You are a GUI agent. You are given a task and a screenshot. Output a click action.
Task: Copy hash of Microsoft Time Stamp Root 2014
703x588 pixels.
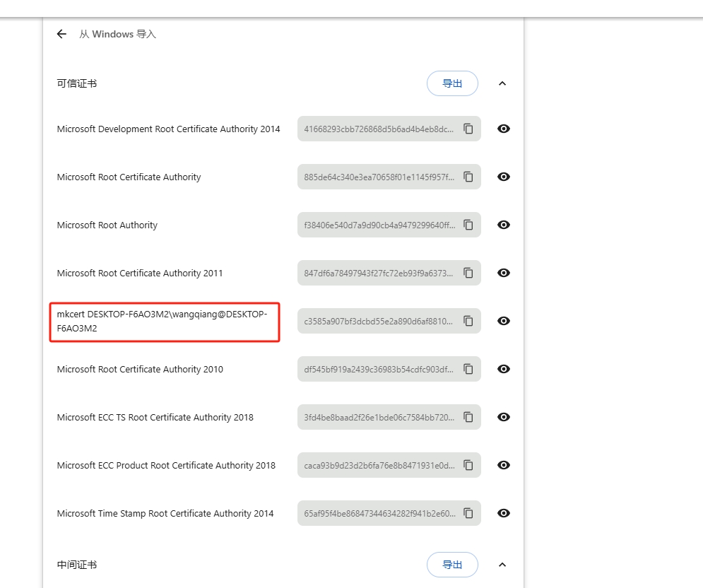click(468, 513)
